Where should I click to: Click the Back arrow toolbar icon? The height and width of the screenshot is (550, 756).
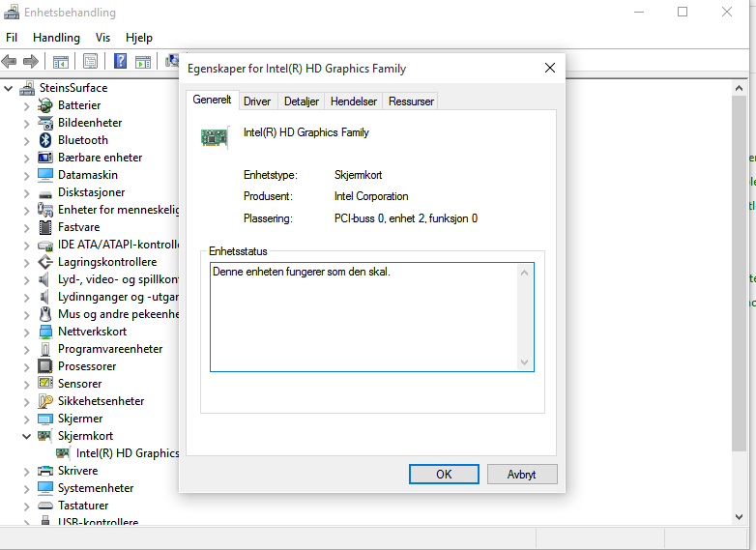pos(9,61)
